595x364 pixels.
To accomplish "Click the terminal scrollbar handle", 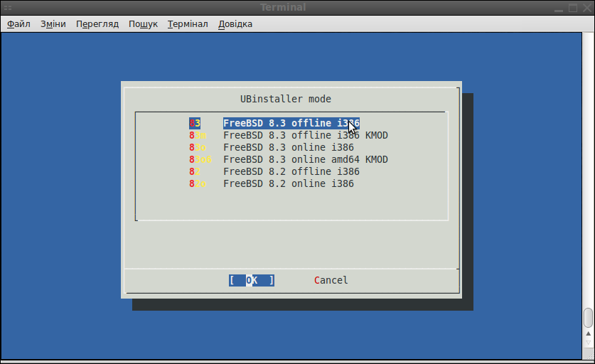I will [588, 318].
